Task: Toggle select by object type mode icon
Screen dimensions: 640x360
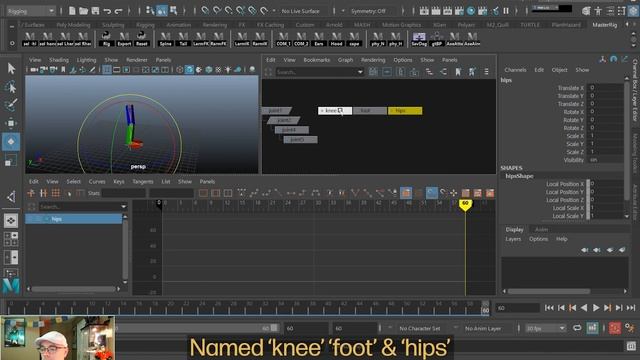Action: pyautogui.click(x=162, y=11)
